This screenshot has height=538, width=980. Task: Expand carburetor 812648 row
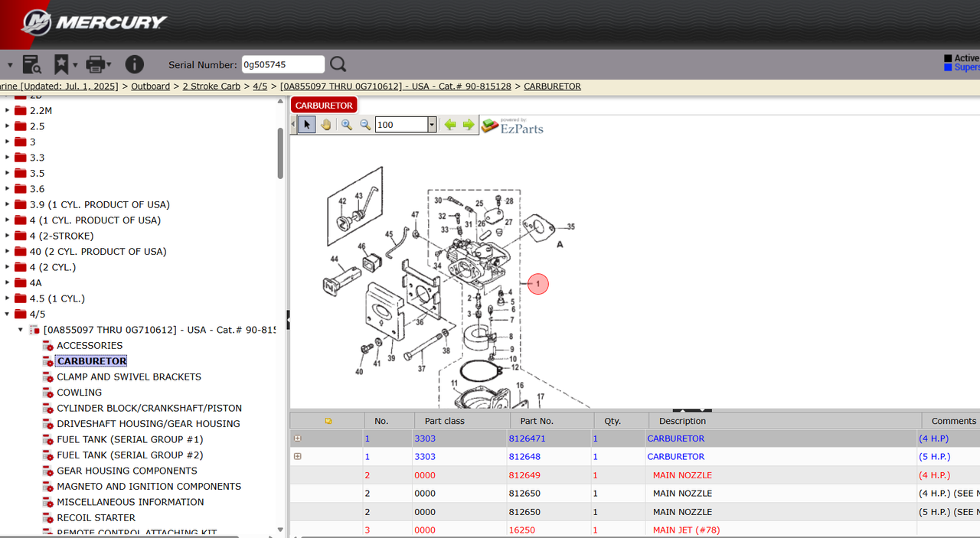coord(298,456)
